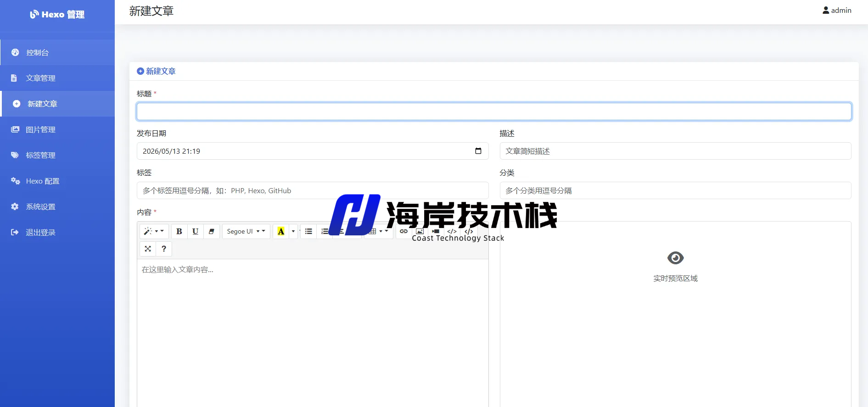Click the 实时预览区域 preview text
The height and width of the screenshot is (407, 868).
(x=675, y=279)
